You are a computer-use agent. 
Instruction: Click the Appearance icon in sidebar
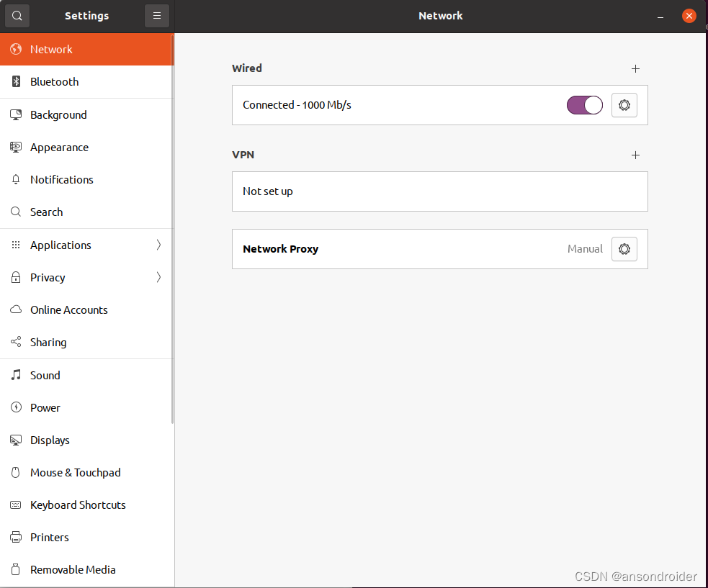tap(16, 147)
